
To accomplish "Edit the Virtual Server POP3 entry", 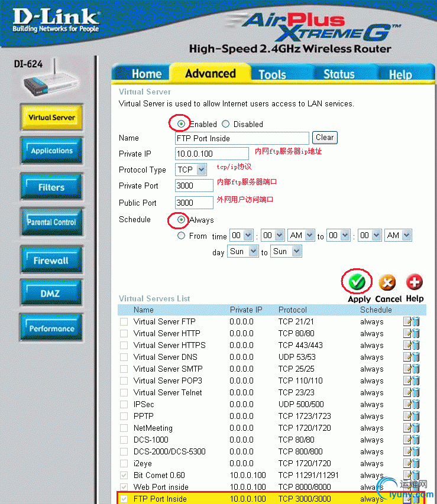I will point(407,381).
